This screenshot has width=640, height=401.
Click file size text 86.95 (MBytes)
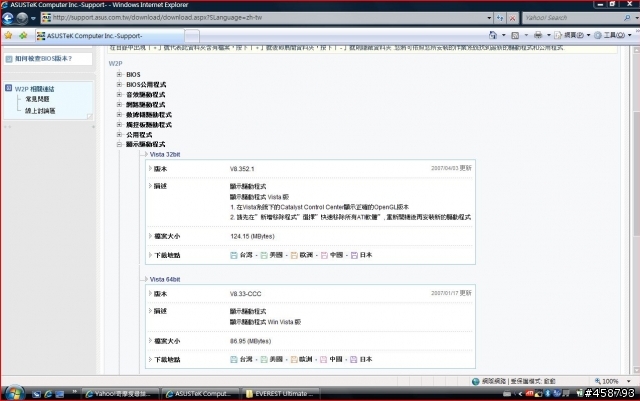click(x=250, y=341)
